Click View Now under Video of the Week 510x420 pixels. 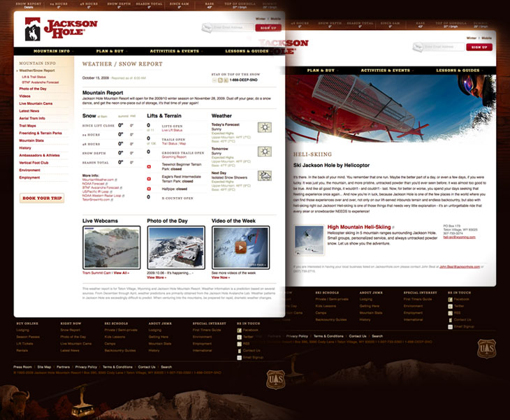(x=220, y=277)
